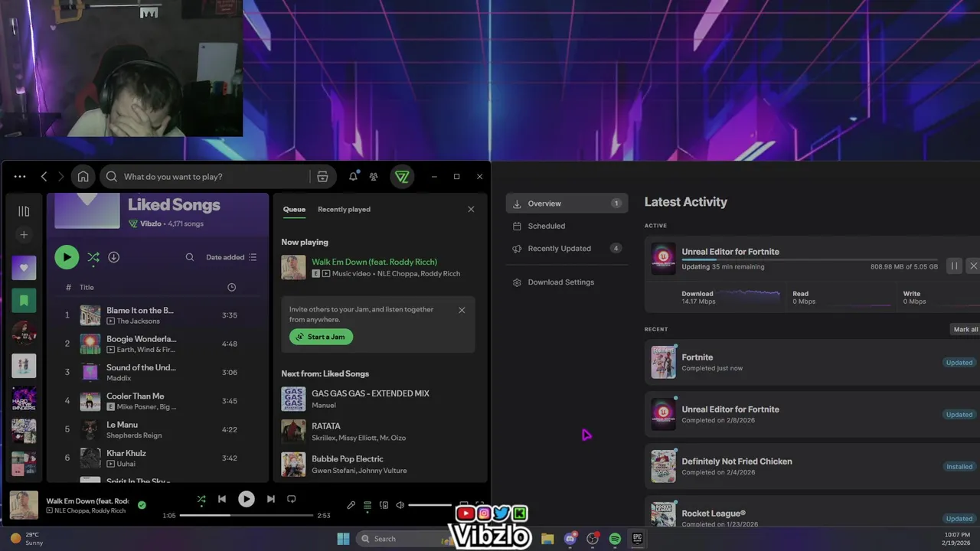The height and width of the screenshot is (551, 980).
Task: Select the track Boogie Wonderla...
Action: [x=157, y=344]
